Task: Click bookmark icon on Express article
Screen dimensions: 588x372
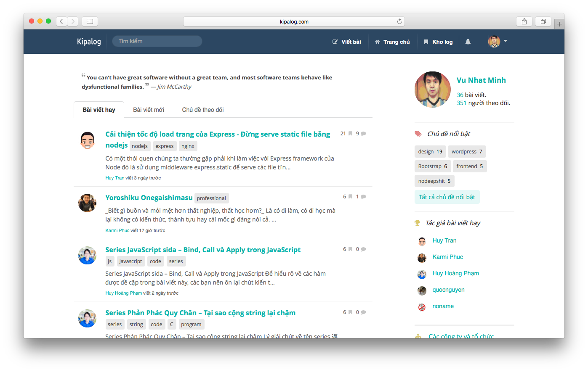Action: (x=350, y=134)
